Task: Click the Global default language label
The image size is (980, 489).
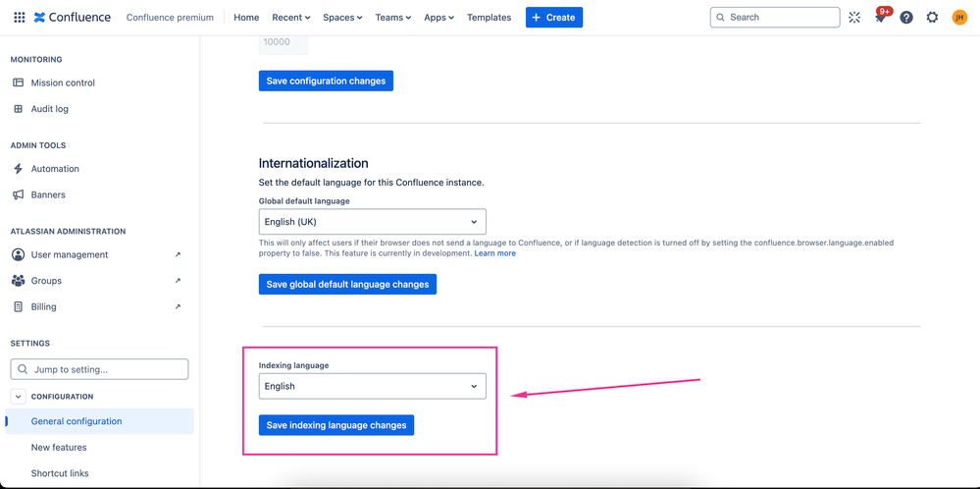Action: 304,200
